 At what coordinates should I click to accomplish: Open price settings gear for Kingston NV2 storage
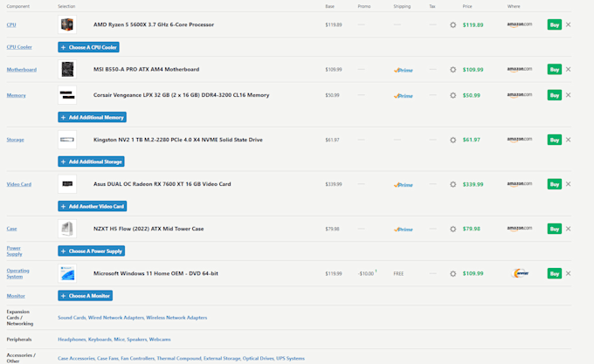point(452,140)
